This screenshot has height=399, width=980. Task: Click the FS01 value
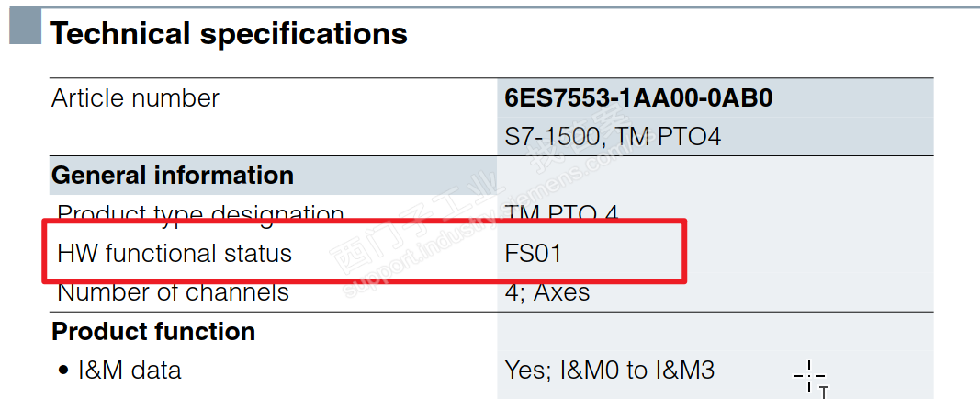533,253
